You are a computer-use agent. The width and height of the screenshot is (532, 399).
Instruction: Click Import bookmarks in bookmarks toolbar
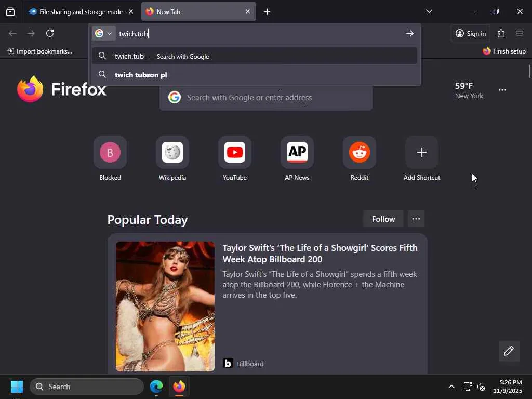pos(39,51)
